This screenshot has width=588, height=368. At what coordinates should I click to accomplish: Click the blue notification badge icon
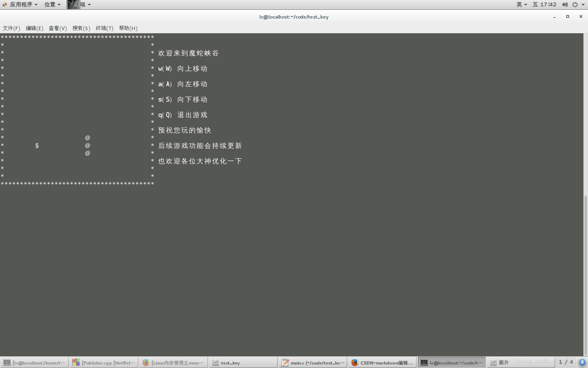[x=582, y=362]
